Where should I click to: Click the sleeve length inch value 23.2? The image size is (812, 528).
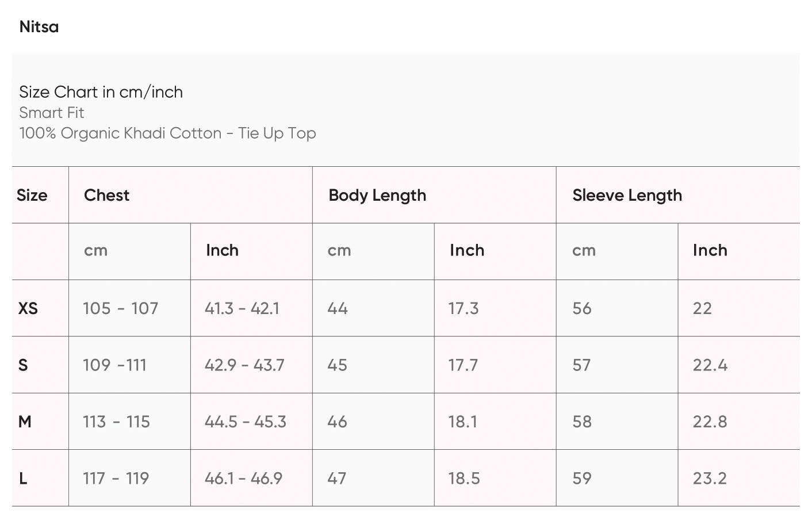point(710,479)
